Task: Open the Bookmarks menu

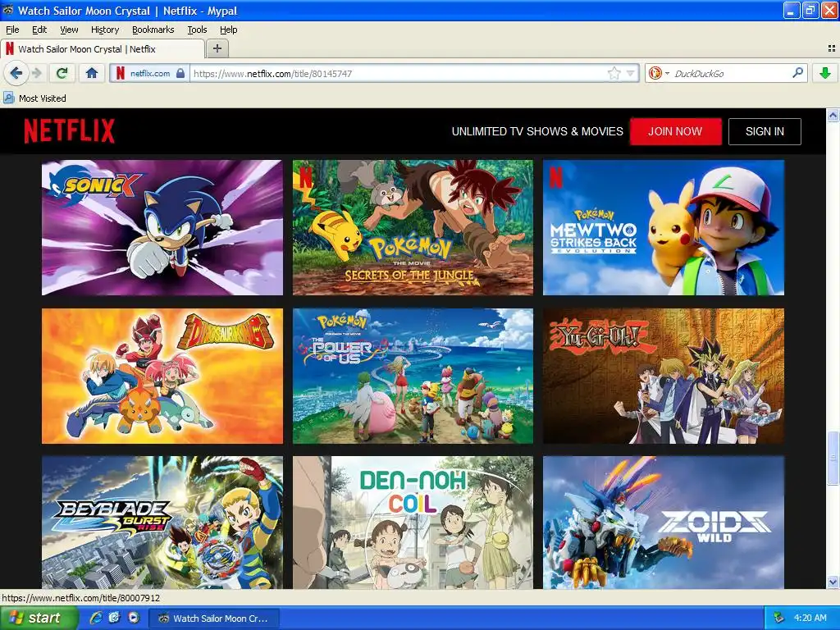Action: pos(153,30)
